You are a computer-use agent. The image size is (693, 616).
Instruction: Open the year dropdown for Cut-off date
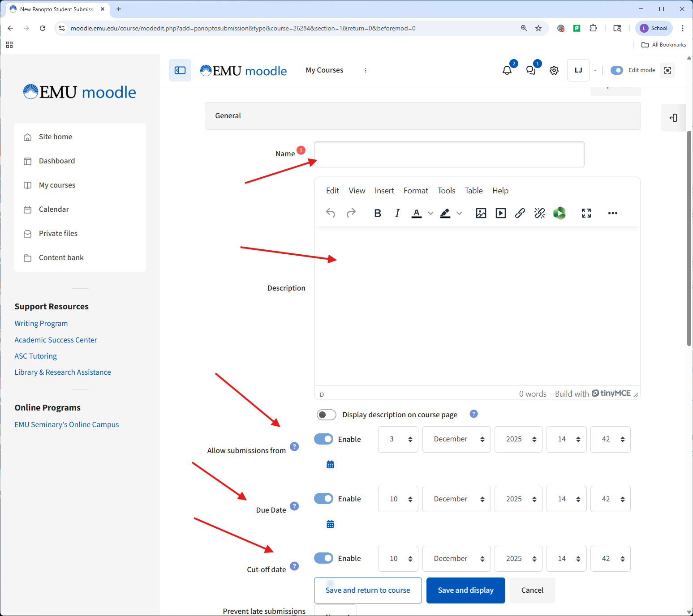point(518,558)
